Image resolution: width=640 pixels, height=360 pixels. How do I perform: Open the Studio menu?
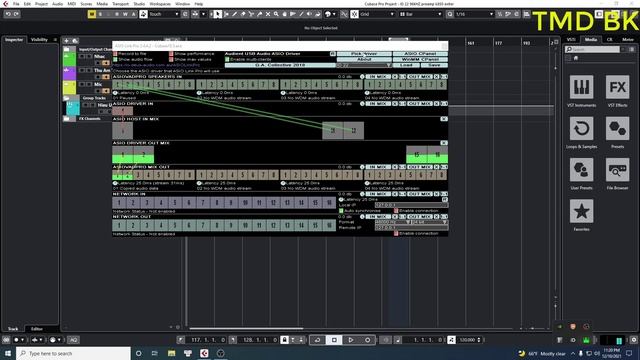click(139, 4)
